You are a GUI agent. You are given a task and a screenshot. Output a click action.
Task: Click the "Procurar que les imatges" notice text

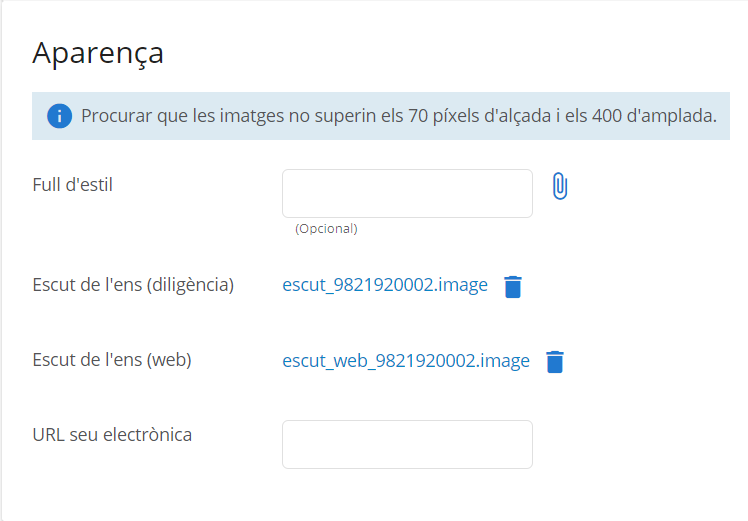pos(180,116)
